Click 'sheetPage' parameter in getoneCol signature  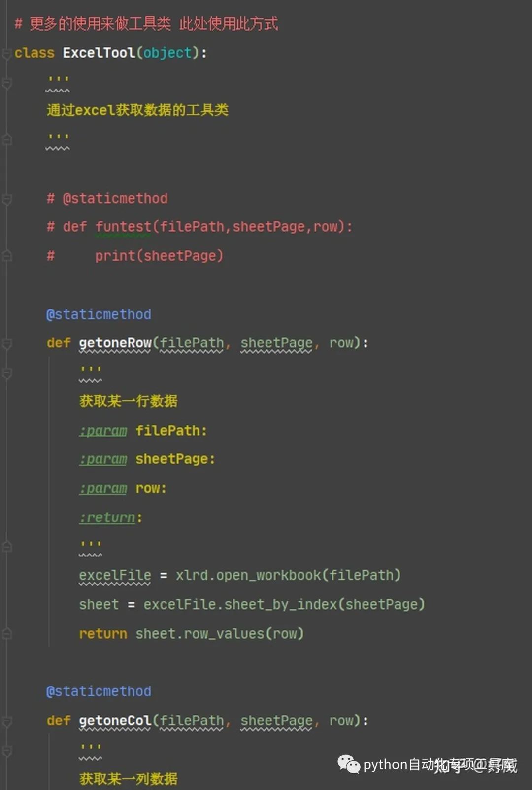click(x=276, y=721)
